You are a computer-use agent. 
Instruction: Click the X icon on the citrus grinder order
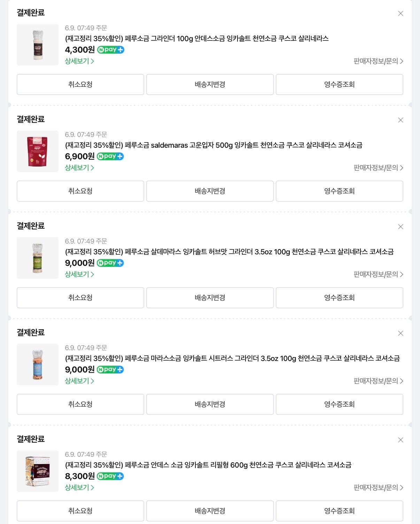click(400, 333)
